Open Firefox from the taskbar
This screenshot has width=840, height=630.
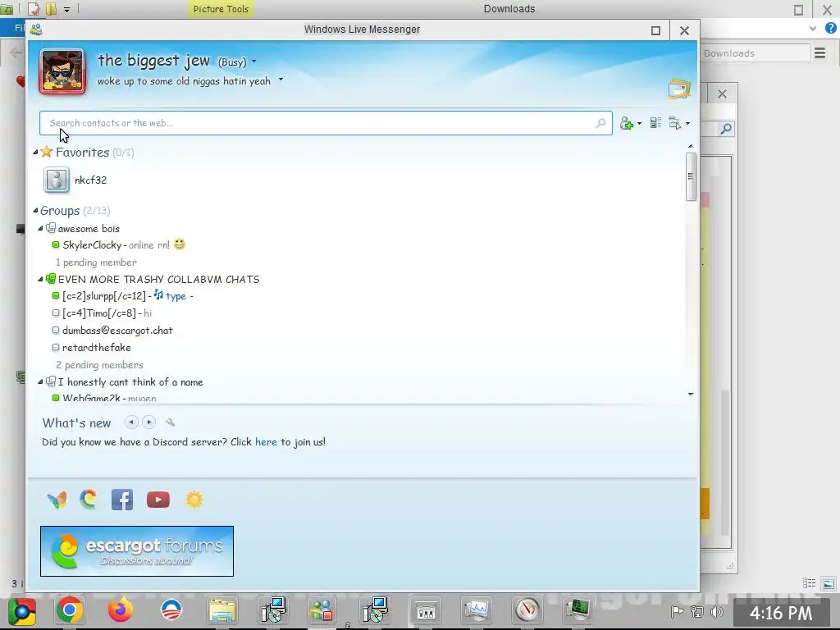click(121, 609)
